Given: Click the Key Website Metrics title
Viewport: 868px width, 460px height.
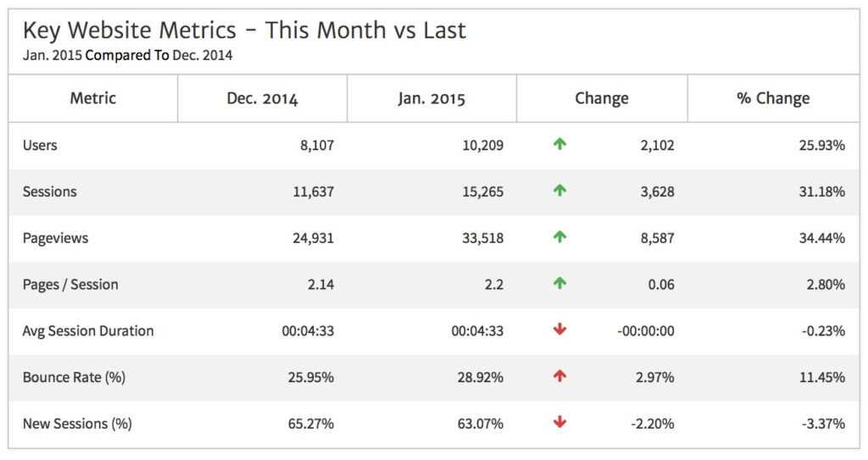Looking at the screenshot, I should click(244, 30).
